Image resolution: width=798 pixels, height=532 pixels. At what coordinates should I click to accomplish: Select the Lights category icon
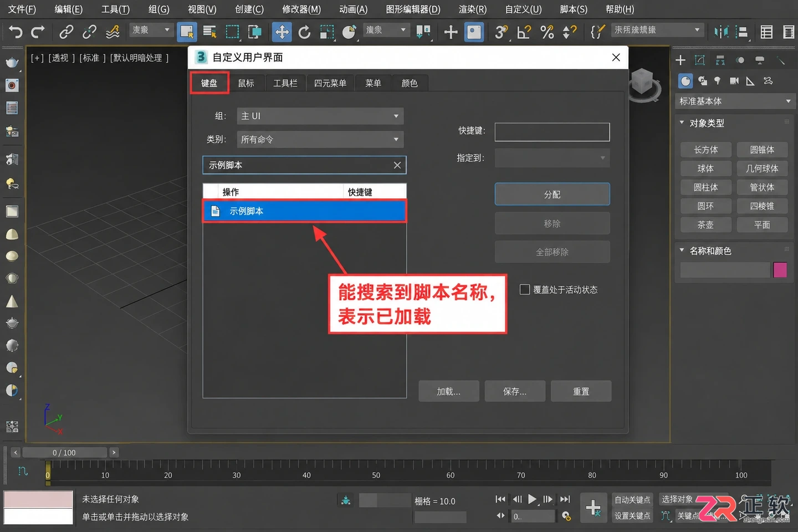[x=718, y=81]
